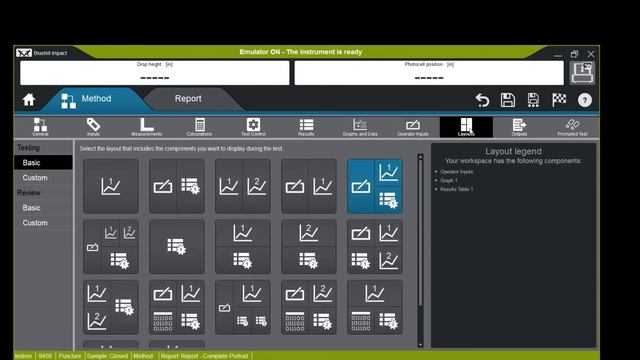Open the Prompted Test section
Viewport: 640px width, 360px height.
pyautogui.click(x=572, y=127)
